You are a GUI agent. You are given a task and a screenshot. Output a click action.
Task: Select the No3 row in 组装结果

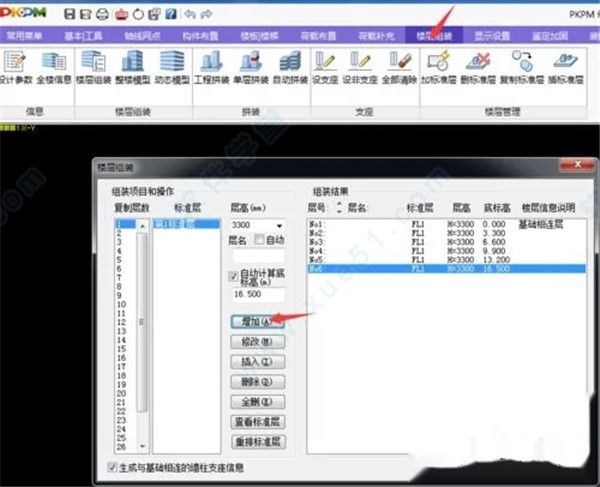(x=446, y=242)
